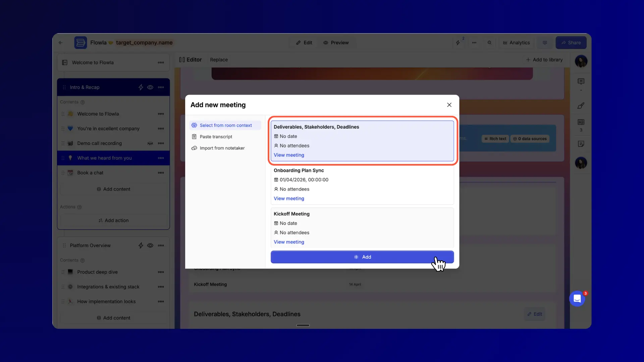
Task: Select the brush design icon in right sidebar
Action: click(x=581, y=106)
